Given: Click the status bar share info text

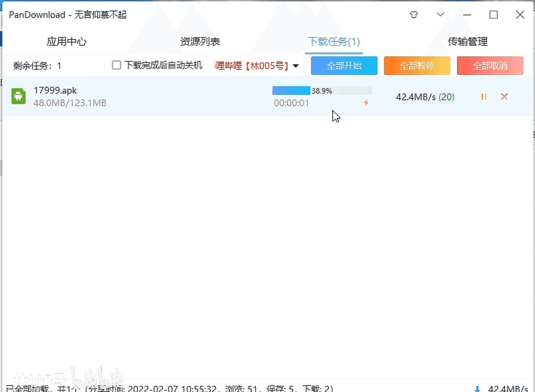Looking at the screenshot, I should tap(169, 389).
